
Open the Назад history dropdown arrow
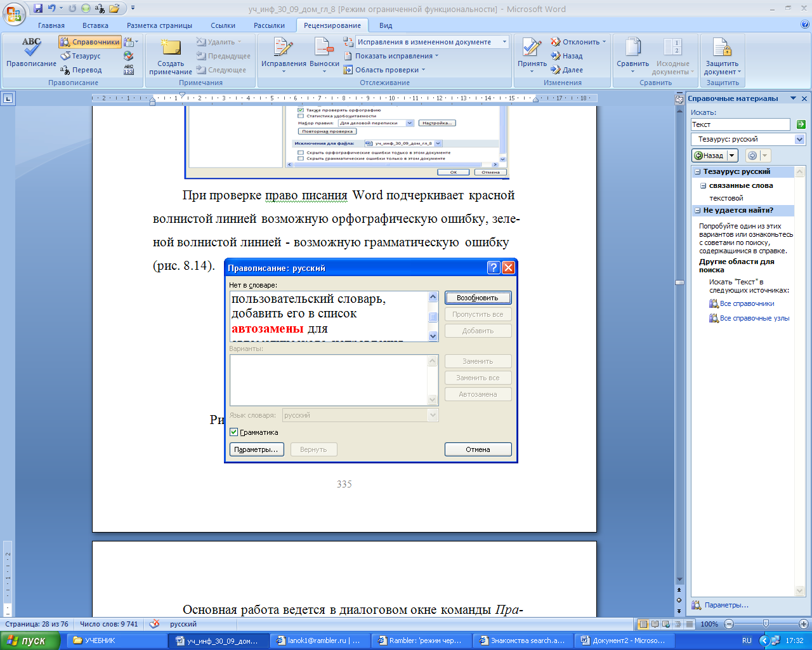tap(732, 156)
